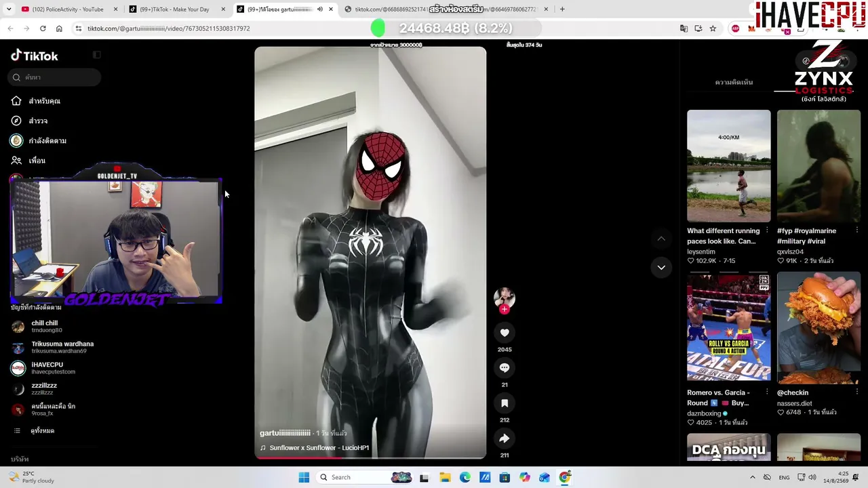Seek using the video progress bar

(370, 457)
